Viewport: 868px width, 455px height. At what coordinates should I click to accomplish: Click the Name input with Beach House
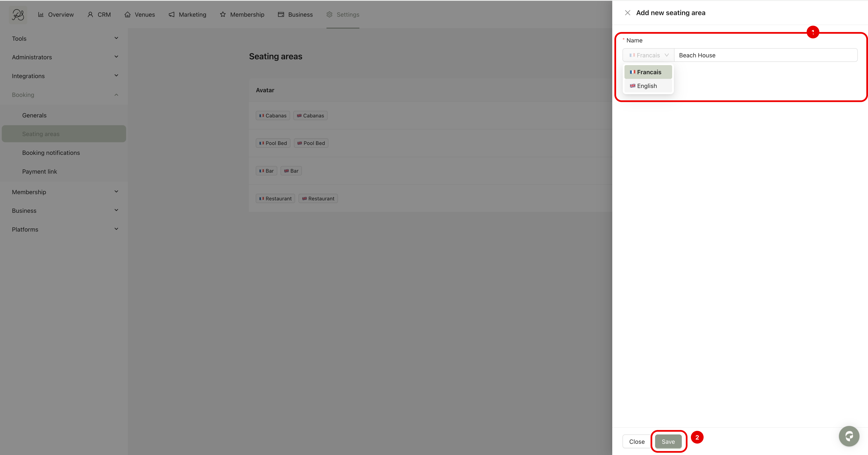click(765, 55)
